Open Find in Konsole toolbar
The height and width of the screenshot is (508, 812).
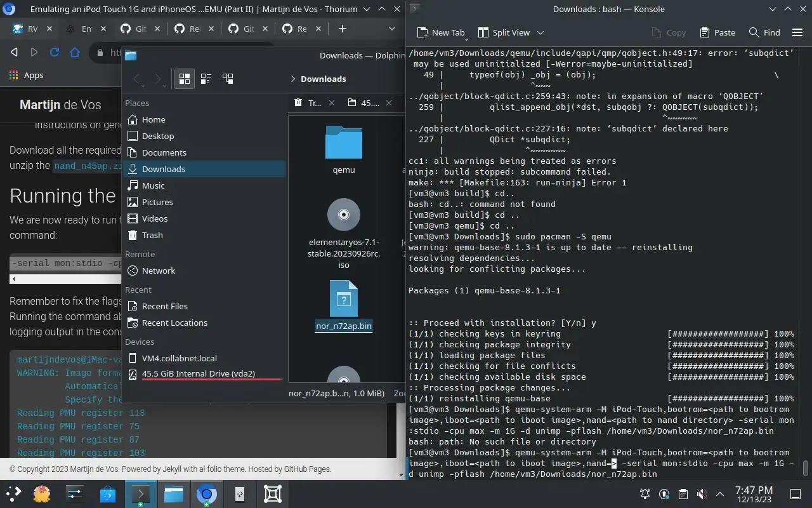[764, 32]
